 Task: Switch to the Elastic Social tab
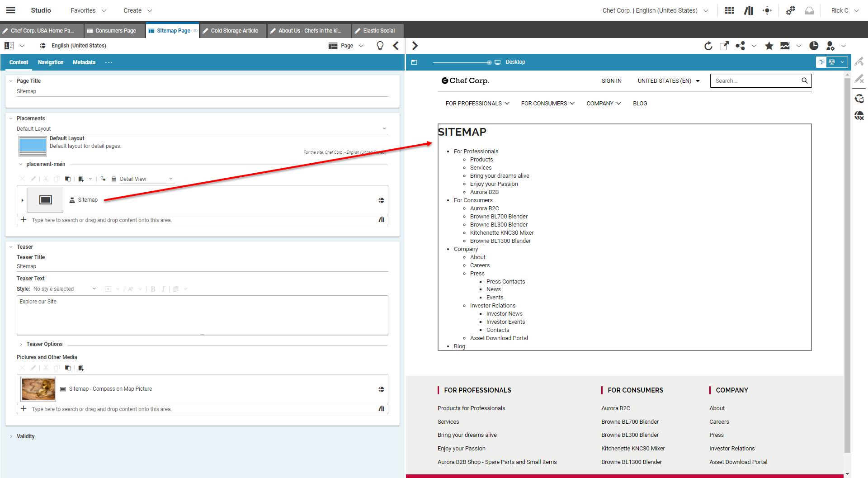[x=378, y=31]
